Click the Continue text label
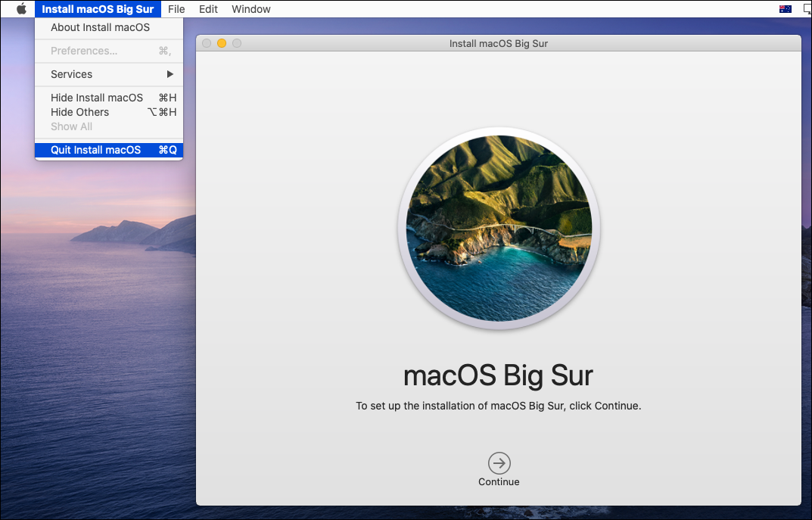The height and width of the screenshot is (520, 812). [x=499, y=482]
